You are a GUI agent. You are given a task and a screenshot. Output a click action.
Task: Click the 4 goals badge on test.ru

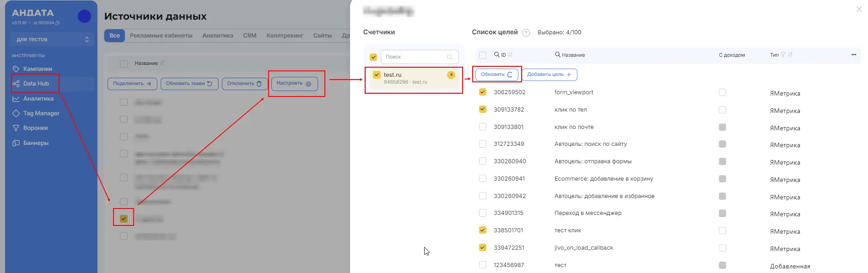tap(451, 75)
